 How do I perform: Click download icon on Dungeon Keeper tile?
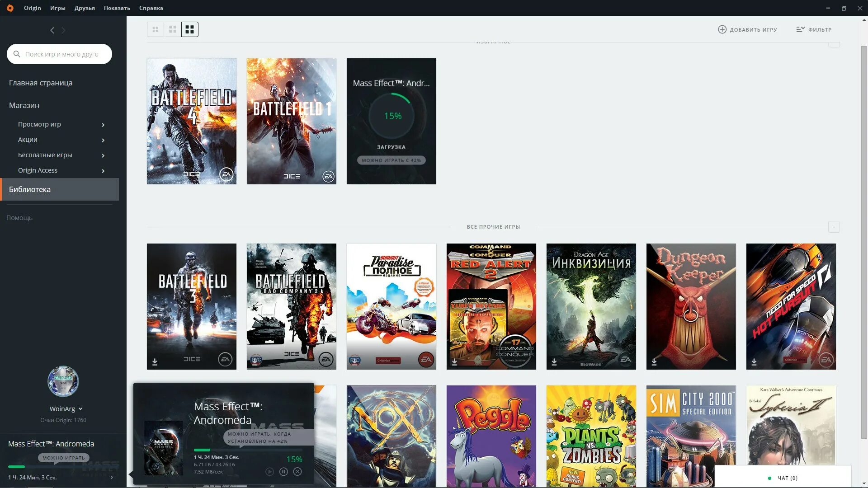tap(654, 362)
